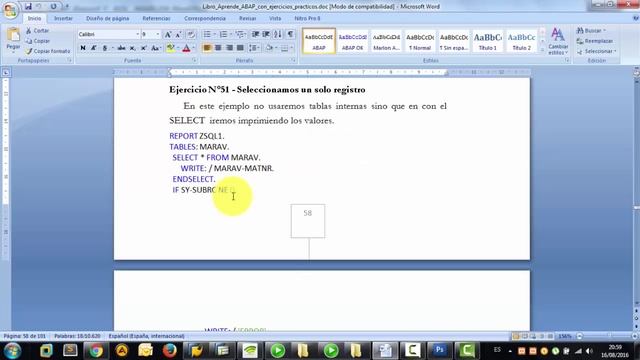
Task: Sort text with A-Z button
Action: click(278, 34)
